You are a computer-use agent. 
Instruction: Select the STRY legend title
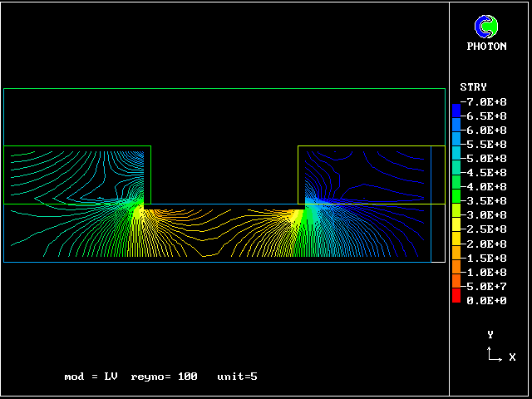click(x=473, y=87)
